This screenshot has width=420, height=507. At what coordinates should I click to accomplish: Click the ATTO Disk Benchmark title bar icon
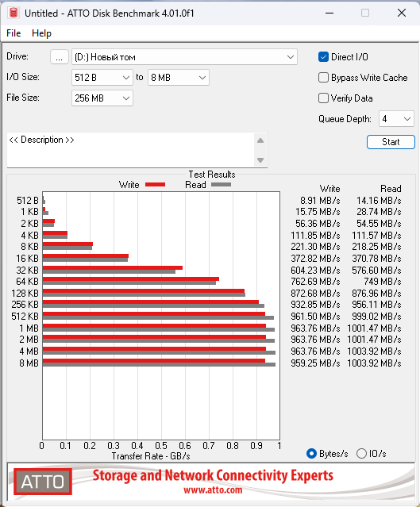(x=13, y=13)
